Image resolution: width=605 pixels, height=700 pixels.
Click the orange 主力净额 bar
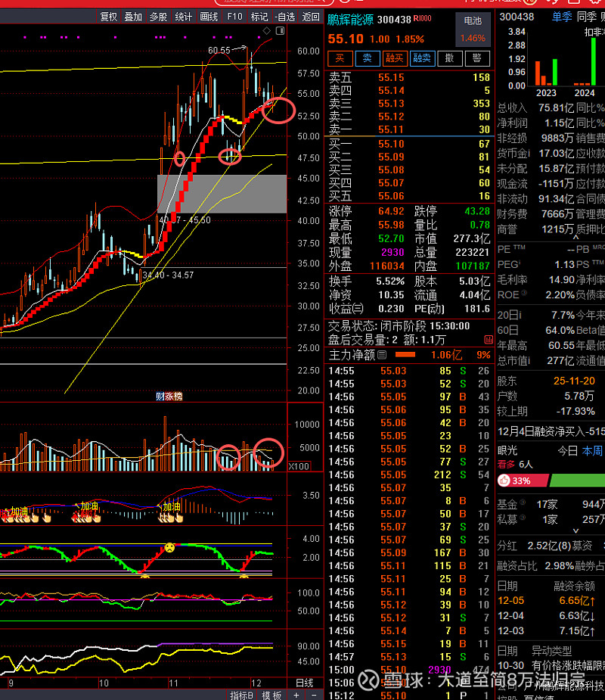pos(405,355)
